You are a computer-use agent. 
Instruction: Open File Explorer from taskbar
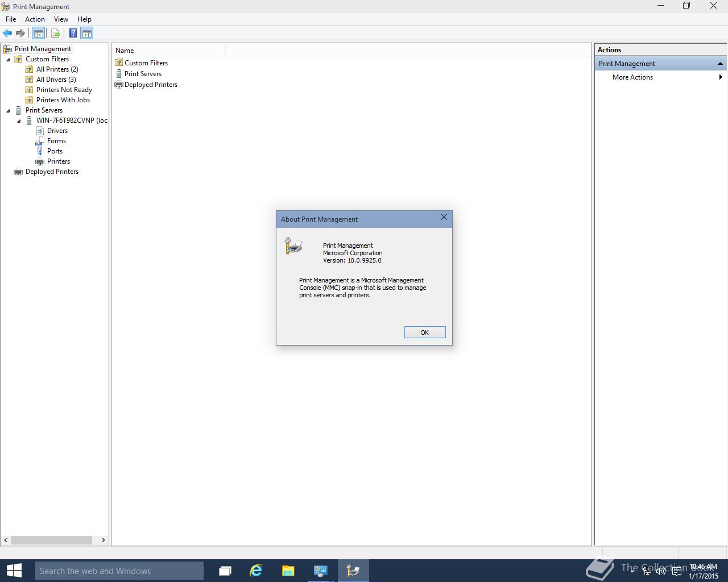coord(288,571)
